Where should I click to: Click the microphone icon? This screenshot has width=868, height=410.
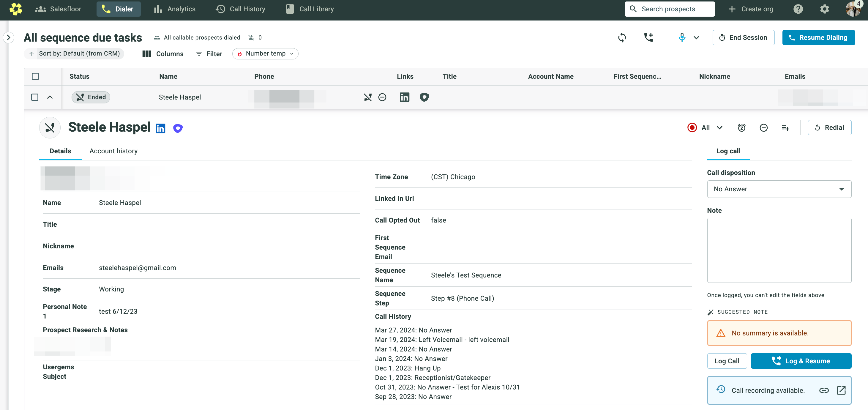click(682, 37)
